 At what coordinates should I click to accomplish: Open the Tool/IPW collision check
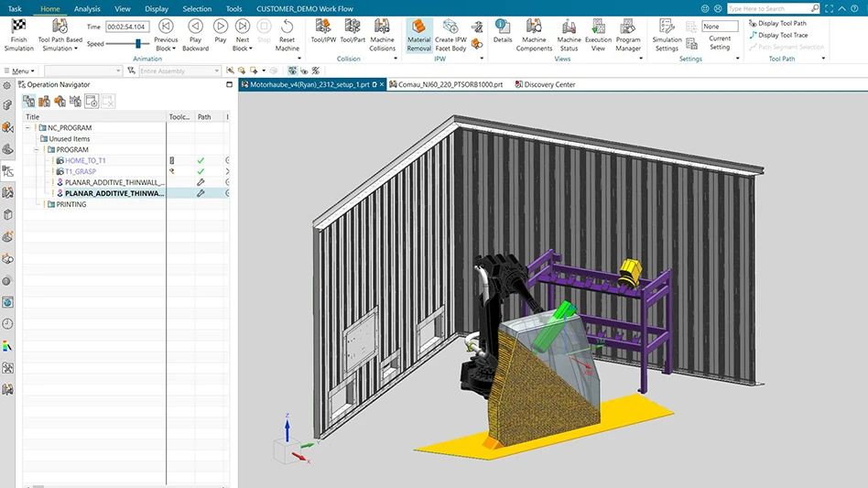click(323, 27)
